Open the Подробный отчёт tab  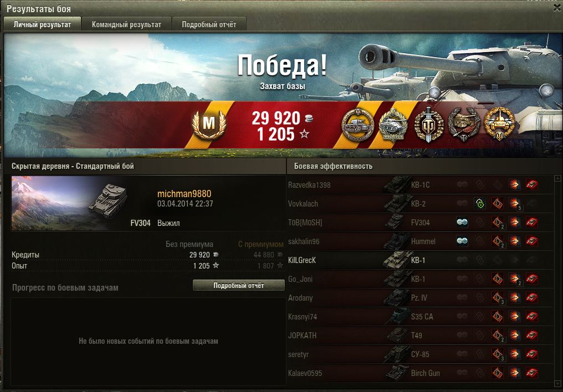209,24
